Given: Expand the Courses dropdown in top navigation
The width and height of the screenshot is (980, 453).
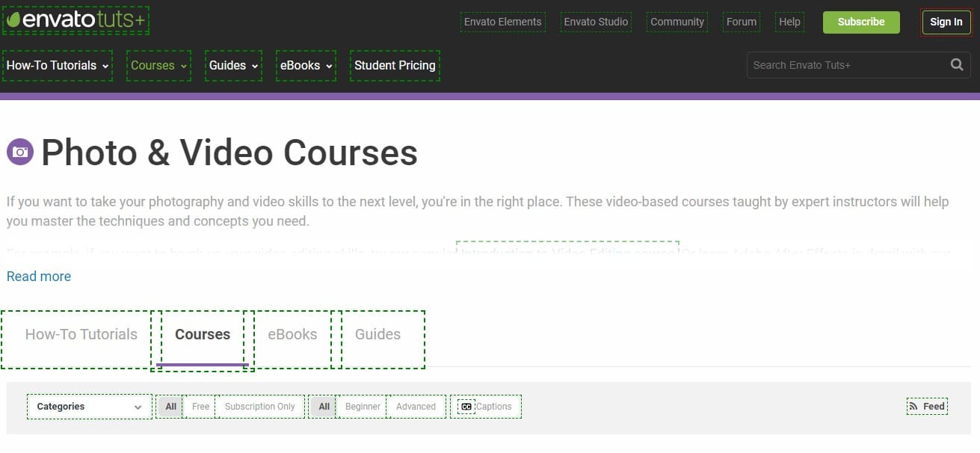Looking at the screenshot, I should click(x=158, y=66).
